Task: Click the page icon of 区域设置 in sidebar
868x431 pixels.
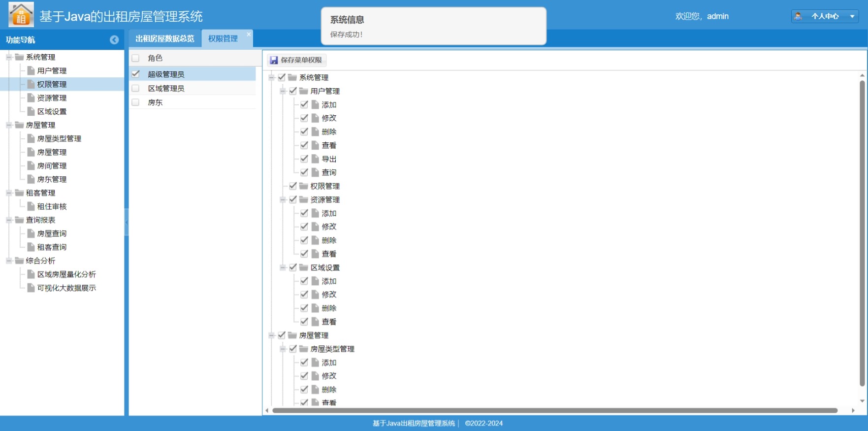Action: tap(31, 111)
